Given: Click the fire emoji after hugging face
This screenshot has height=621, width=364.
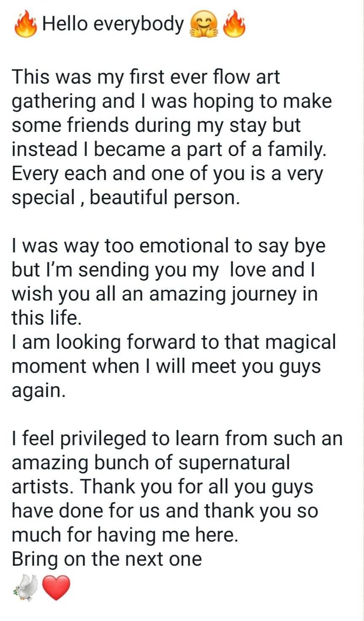Looking at the screenshot, I should pos(234,25).
